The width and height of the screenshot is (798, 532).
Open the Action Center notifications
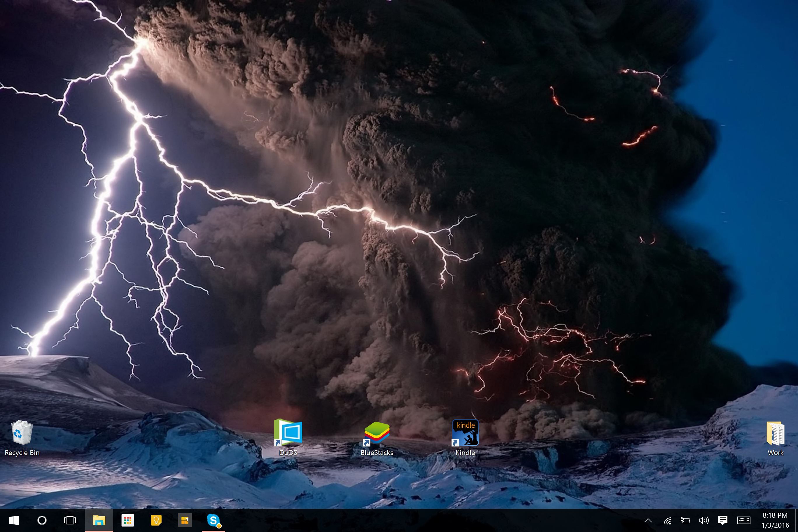723,520
